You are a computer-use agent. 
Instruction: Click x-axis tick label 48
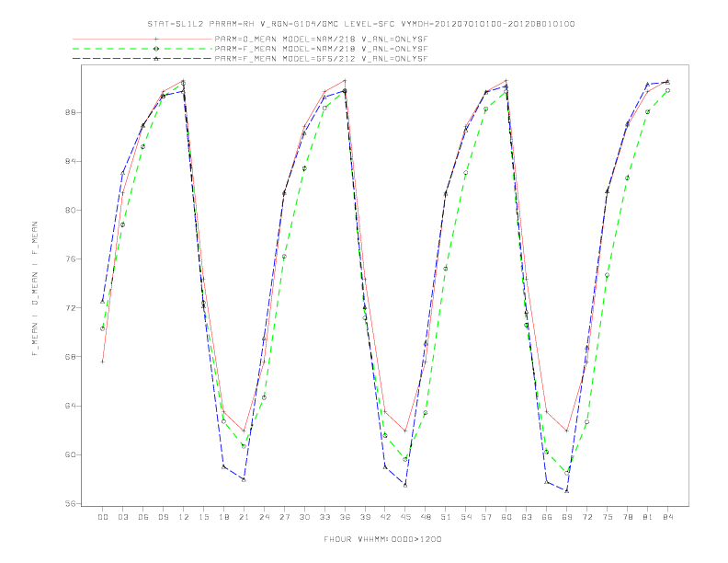(426, 517)
